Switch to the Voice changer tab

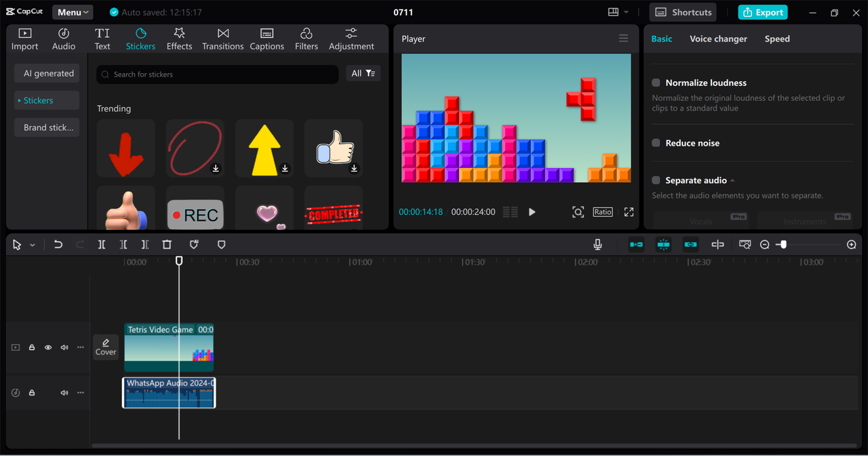click(x=718, y=39)
